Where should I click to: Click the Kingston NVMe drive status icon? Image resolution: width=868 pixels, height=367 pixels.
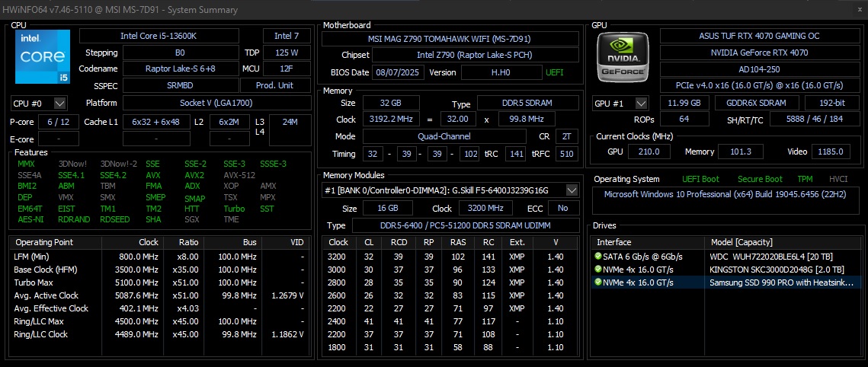(x=598, y=270)
